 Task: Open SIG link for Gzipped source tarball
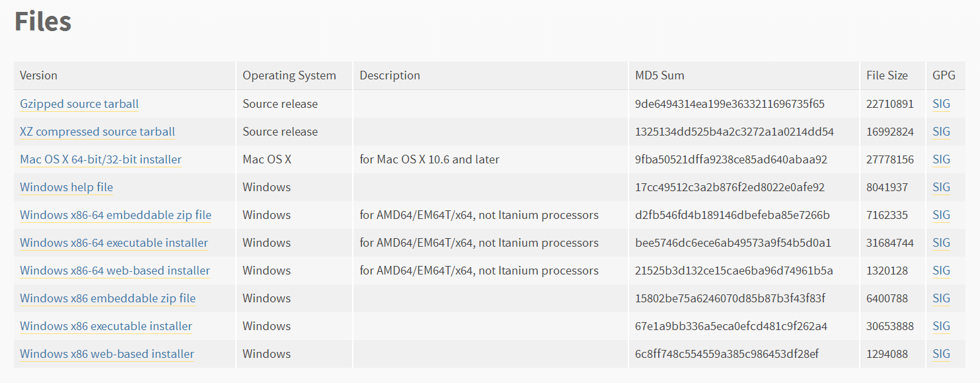coord(941,104)
